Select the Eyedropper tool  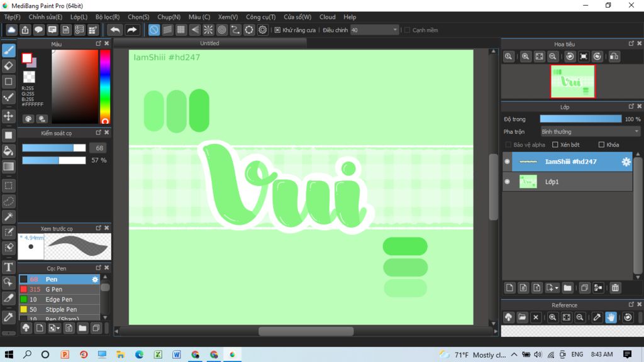click(9, 317)
